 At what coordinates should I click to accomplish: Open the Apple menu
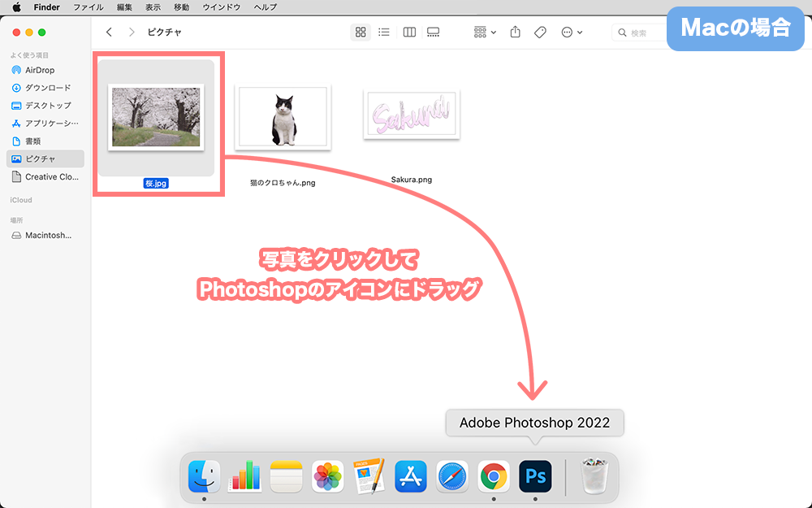(x=16, y=7)
